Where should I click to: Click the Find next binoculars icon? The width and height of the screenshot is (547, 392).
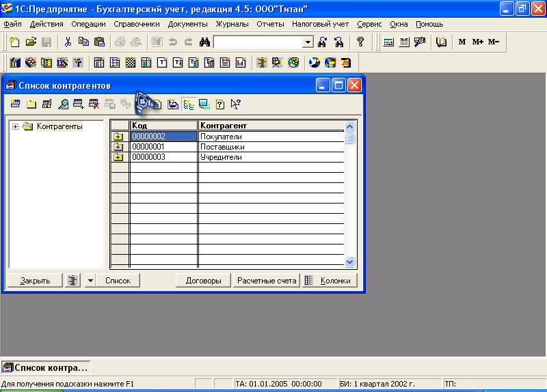(x=322, y=42)
